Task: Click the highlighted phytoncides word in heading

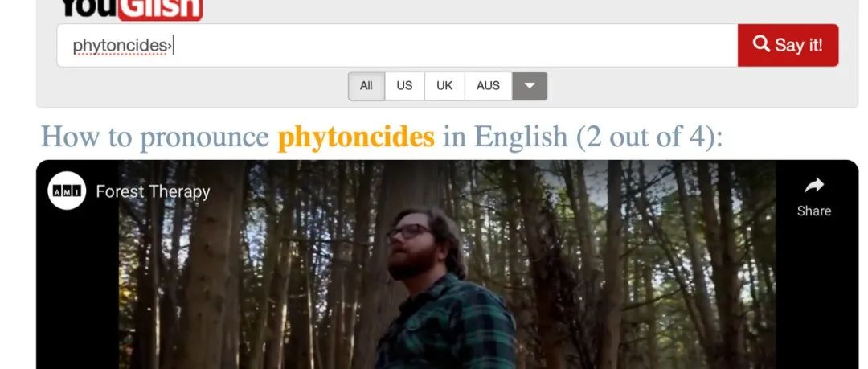Action: (356, 137)
